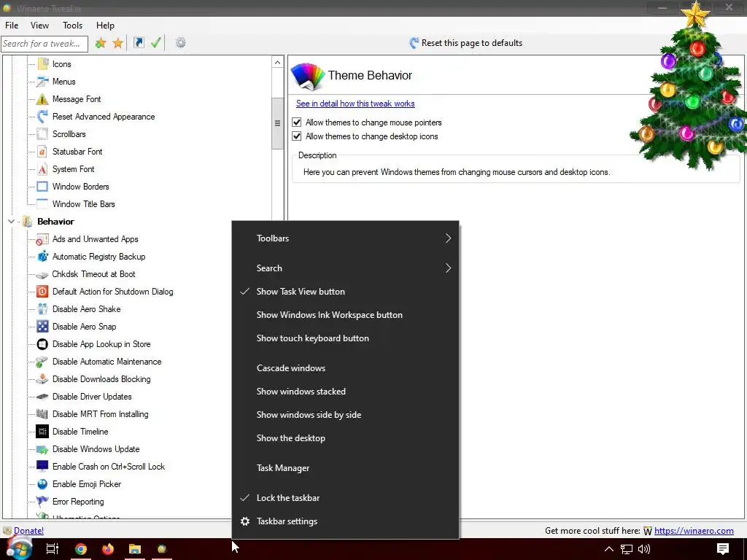Open the Help menu
Screen dimensions: 747x560
point(105,26)
